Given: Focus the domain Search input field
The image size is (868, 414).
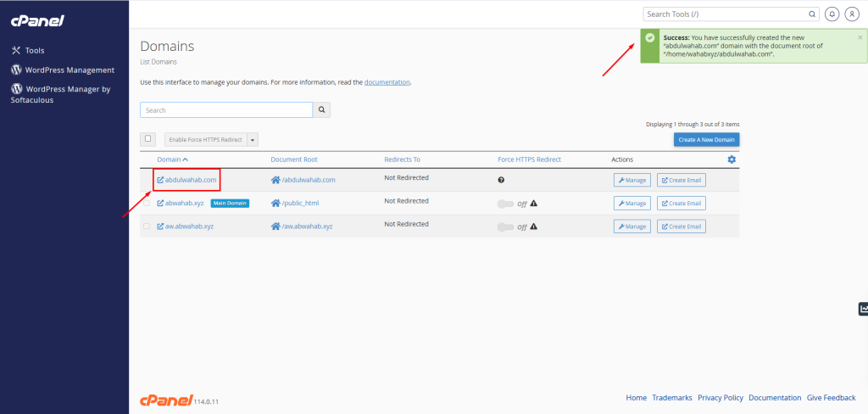Looking at the screenshot, I should pyautogui.click(x=226, y=110).
